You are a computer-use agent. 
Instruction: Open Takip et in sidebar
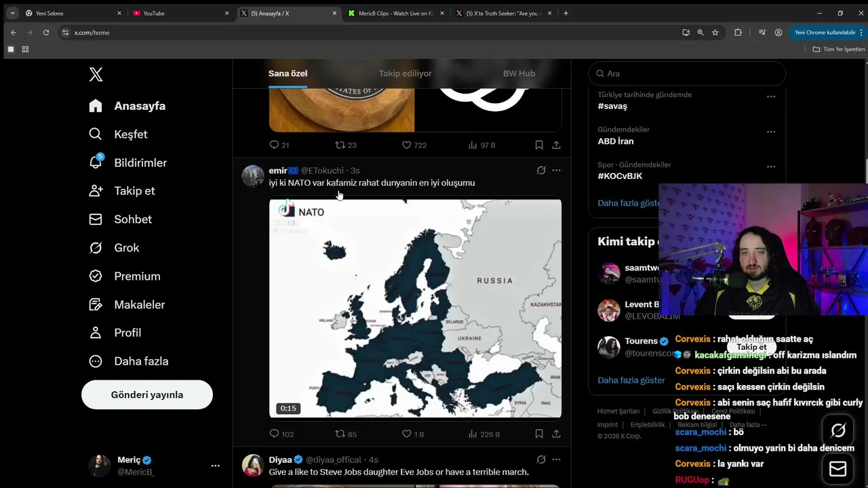(x=122, y=190)
